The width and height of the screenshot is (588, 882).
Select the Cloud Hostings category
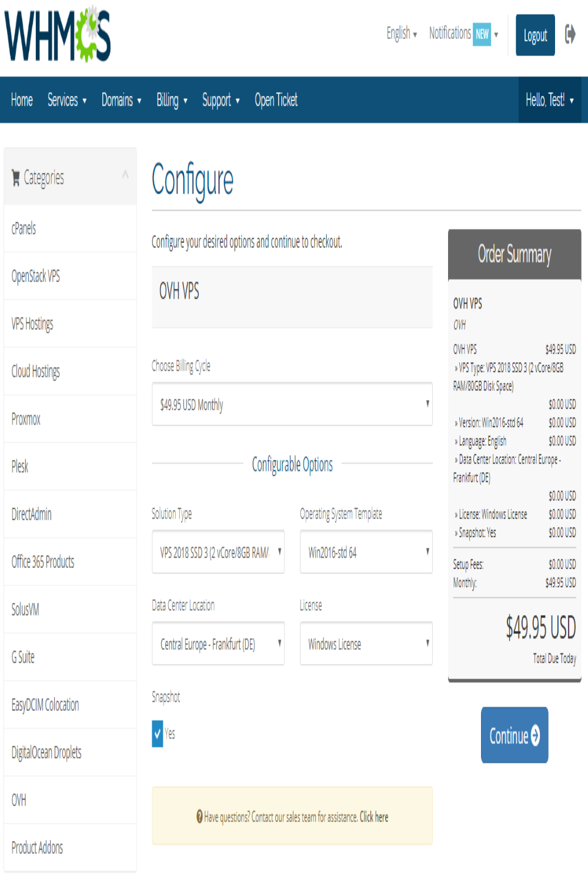point(70,372)
